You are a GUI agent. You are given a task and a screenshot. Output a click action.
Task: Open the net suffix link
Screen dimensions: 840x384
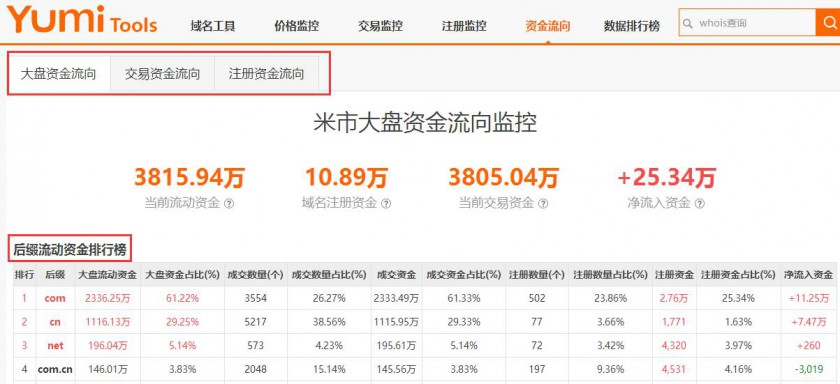tap(55, 345)
